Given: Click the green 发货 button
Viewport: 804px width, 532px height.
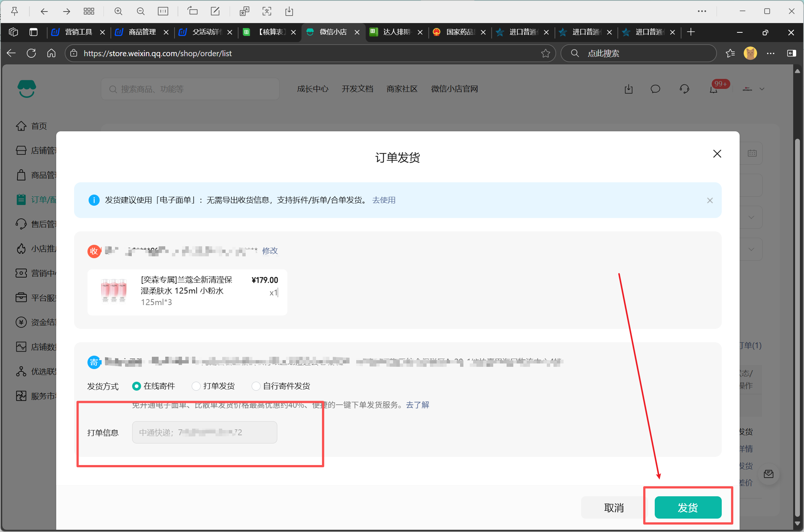Looking at the screenshot, I should click(688, 507).
